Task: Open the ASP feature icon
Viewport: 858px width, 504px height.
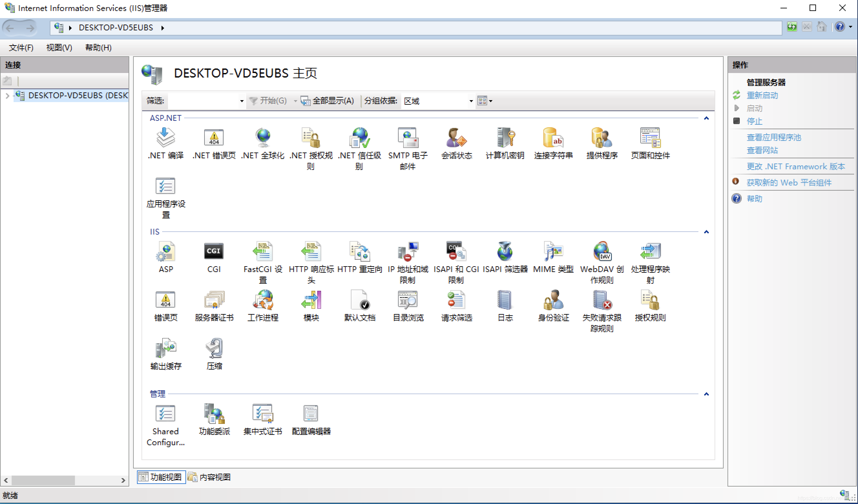Action: coord(165,251)
